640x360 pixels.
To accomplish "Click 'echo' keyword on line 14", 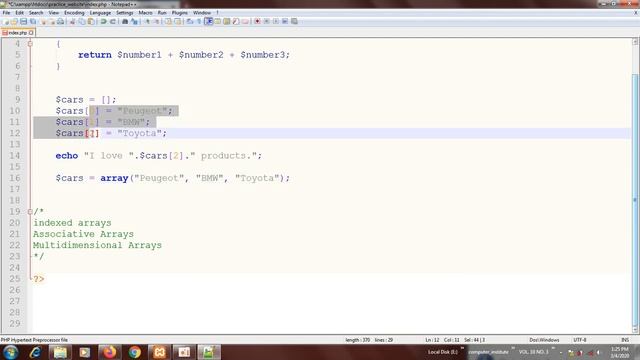I will (67, 156).
